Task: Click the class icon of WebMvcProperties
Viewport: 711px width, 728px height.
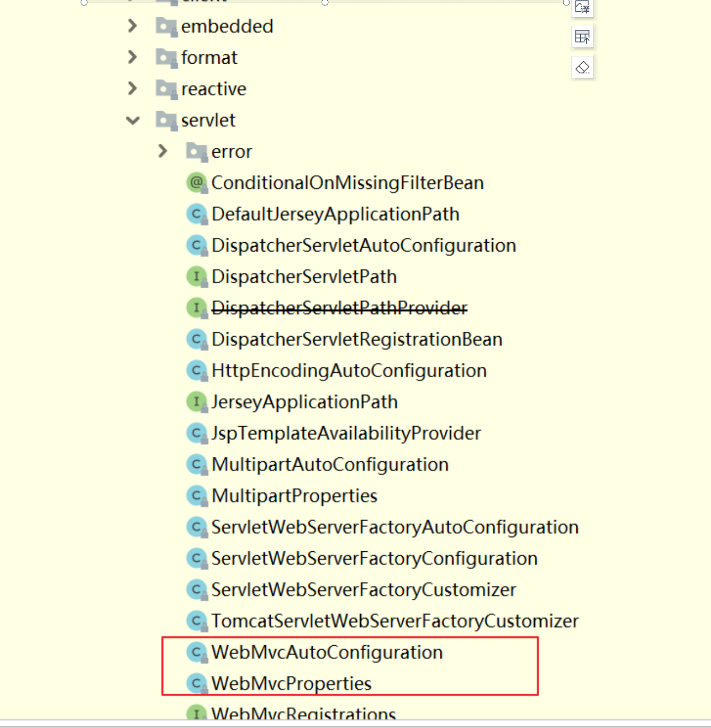Action: coord(197,684)
